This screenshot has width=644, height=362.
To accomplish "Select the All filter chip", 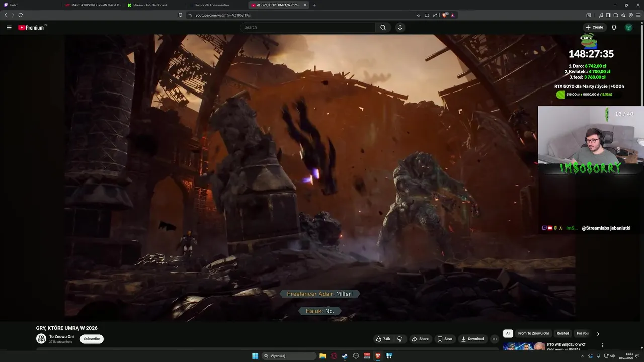I will pyautogui.click(x=508, y=333).
